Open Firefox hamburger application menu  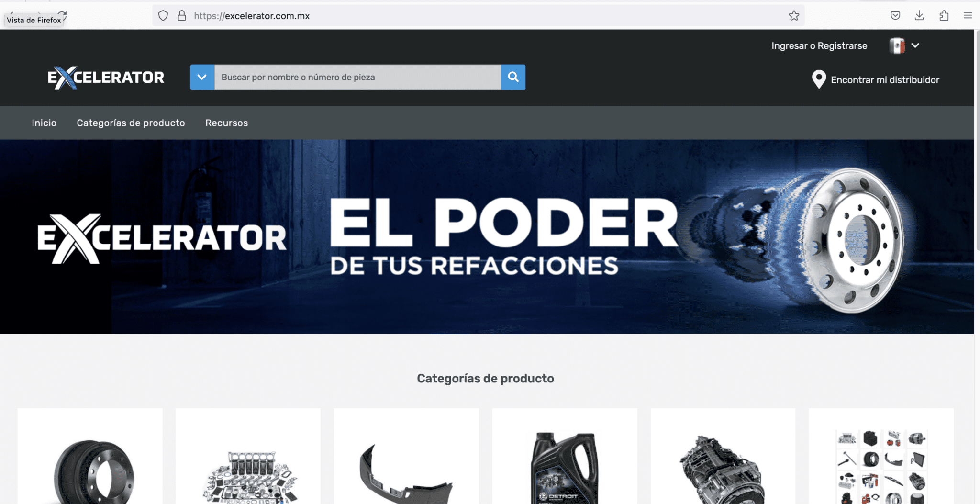click(968, 16)
